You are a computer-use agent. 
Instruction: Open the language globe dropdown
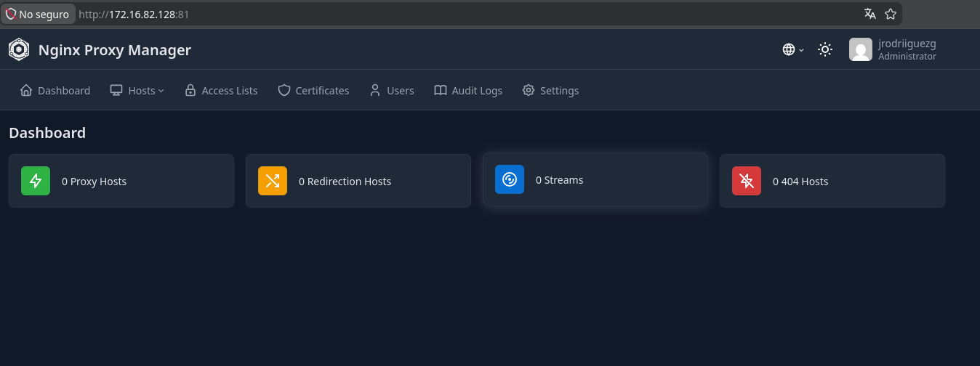pos(793,49)
